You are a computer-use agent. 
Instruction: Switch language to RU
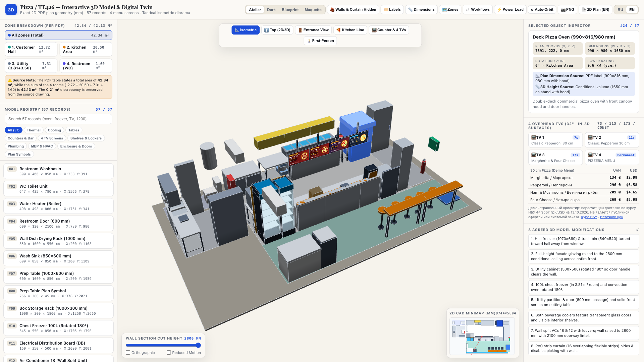621,10
